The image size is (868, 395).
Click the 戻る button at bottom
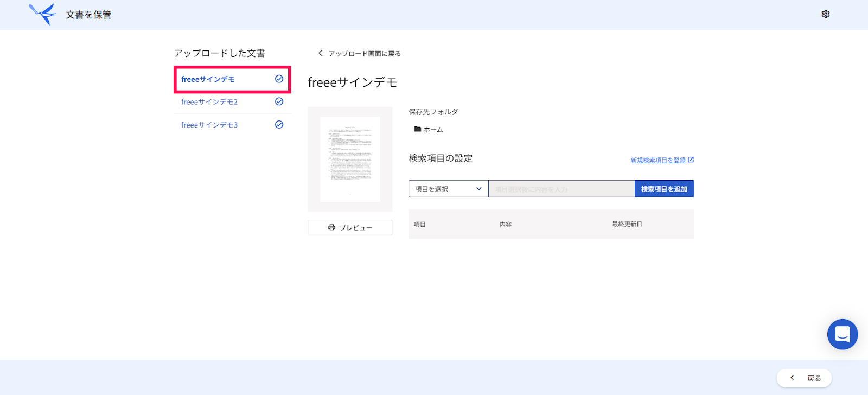[x=804, y=378]
